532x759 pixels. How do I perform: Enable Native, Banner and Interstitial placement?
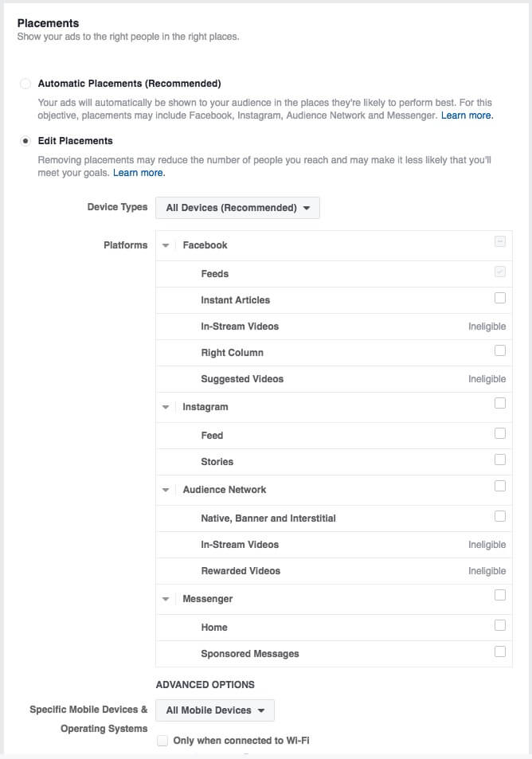coord(499,516)
